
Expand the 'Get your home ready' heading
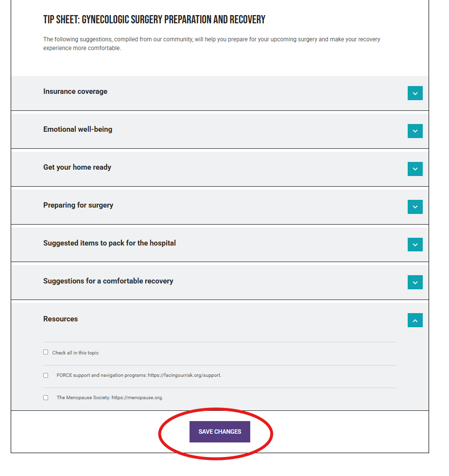(x=77, y=167)
